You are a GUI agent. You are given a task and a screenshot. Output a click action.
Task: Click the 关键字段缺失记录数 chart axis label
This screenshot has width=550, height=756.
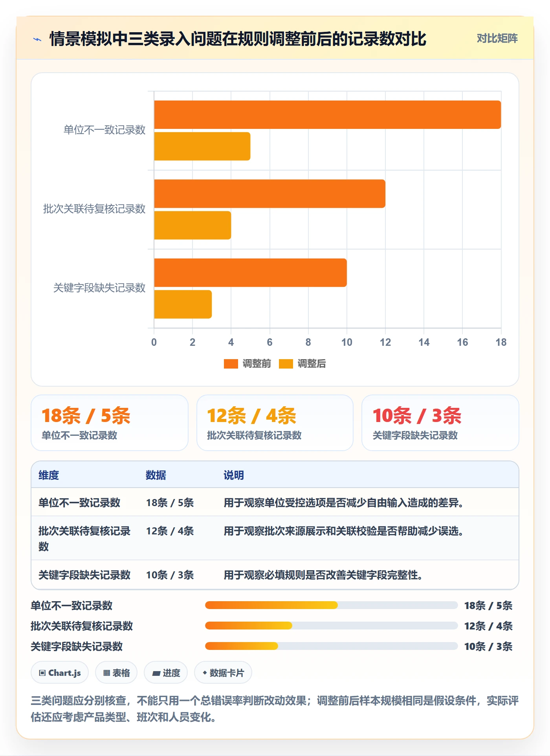point(99,288)
